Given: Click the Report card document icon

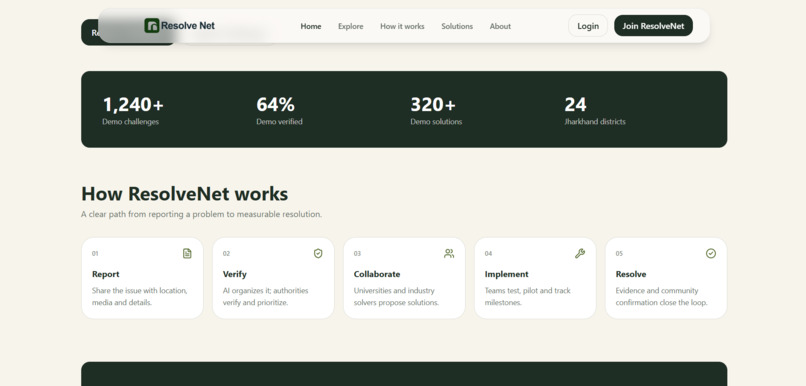Looking at the screenshot, I should pyautogui.click(x=187, y=253).
